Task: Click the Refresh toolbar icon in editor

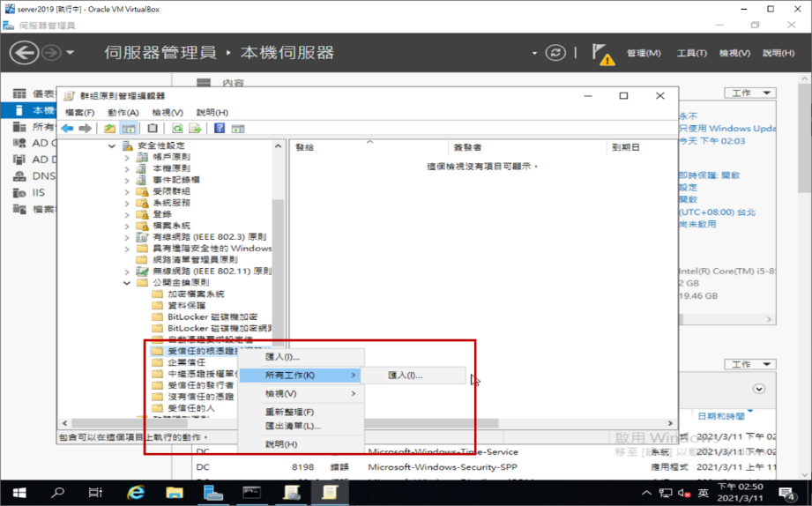Action: click(177, 129)
